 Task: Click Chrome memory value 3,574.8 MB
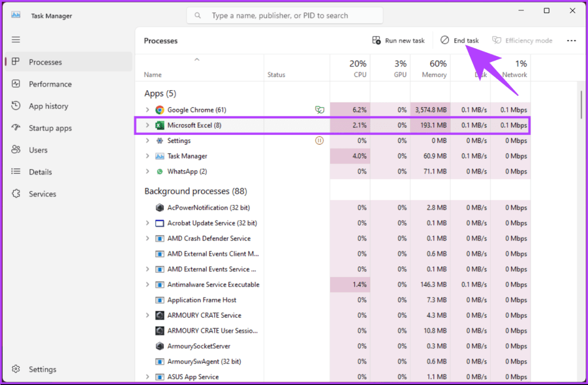431,110
